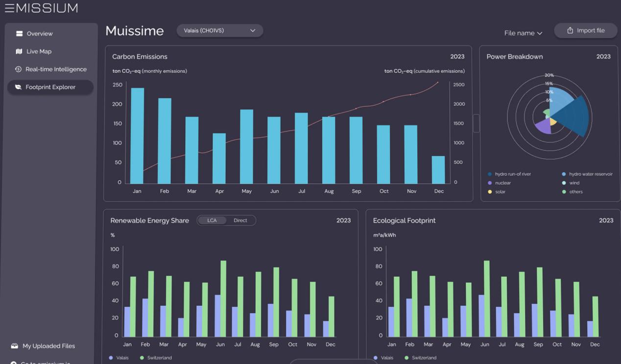Click the upload icon in Import file
Viewport: 621px width, 364px height.
tap(570, 30)
